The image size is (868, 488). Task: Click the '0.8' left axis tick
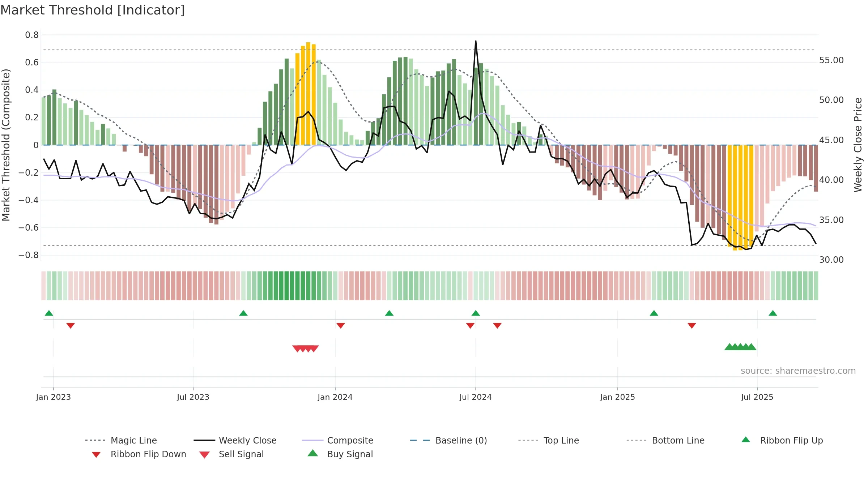pos(32,35)
